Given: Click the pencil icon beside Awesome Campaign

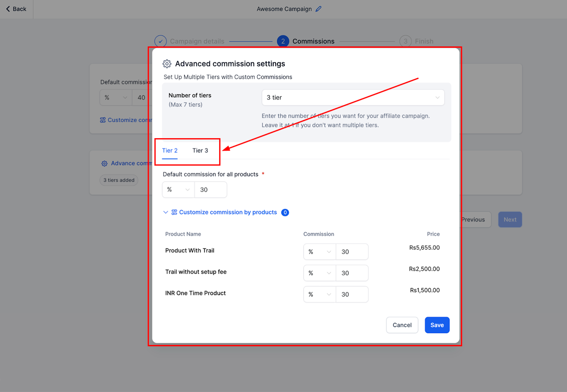Looking at the screenshot, I should coord(319,9).
